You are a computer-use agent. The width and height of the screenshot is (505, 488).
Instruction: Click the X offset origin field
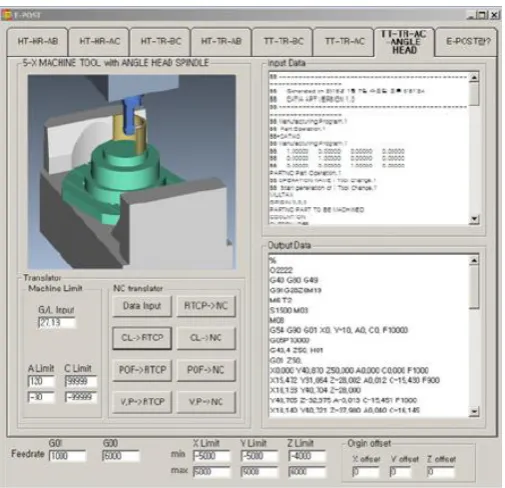pos(366,472)
